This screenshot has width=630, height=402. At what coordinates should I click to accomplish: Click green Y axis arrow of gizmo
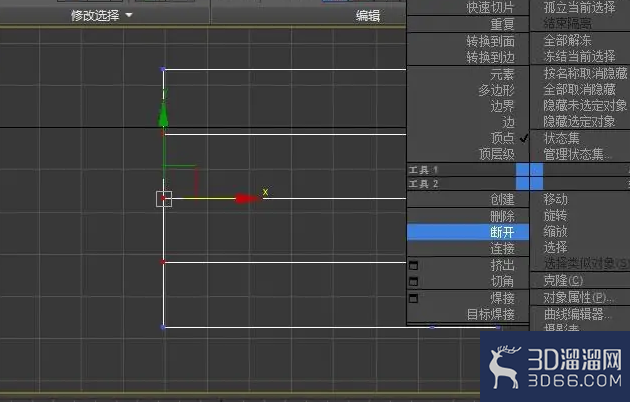click(x=163, y=114)
